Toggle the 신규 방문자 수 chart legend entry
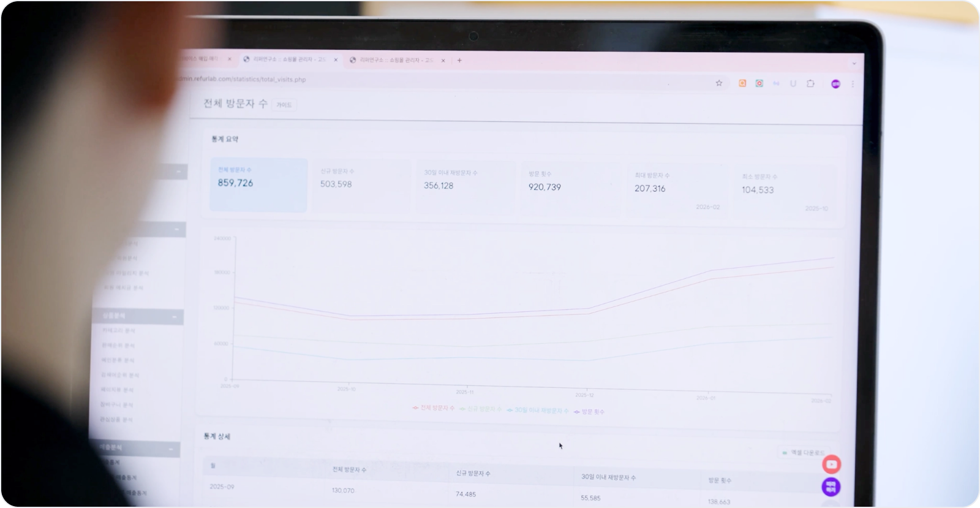Viewport: 980px width, 508px height. point(480,409)
